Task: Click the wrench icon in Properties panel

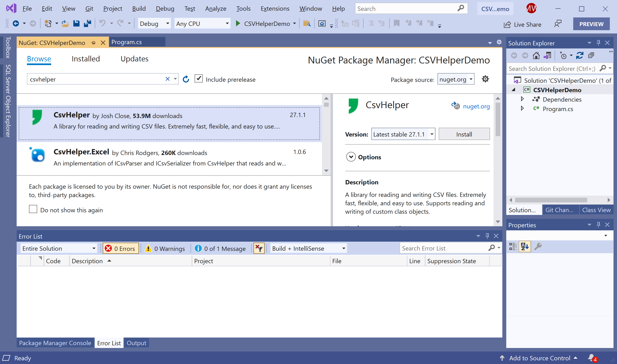Action: (x=538, y=246)
